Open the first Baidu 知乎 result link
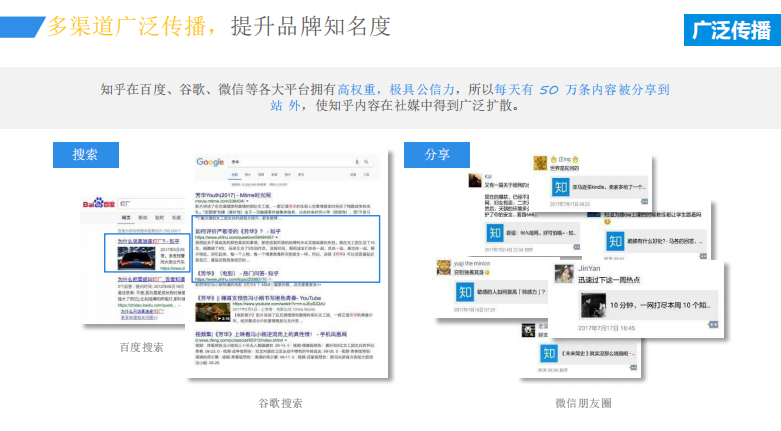 (148, 241)
